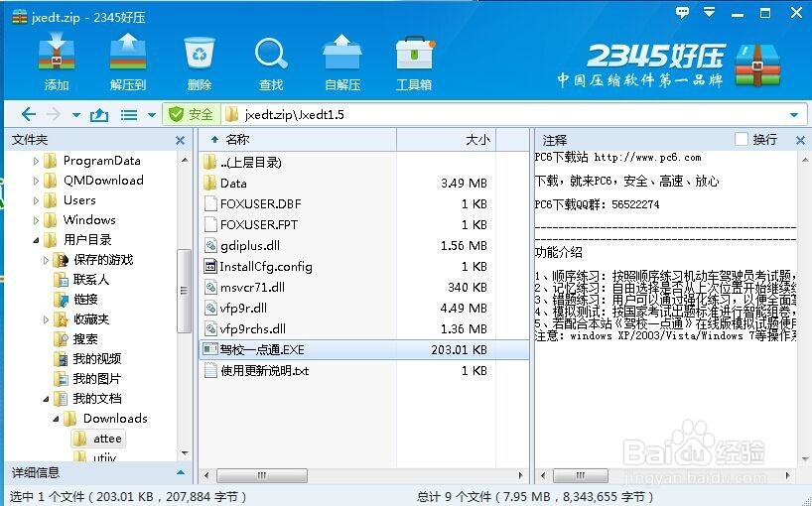Expand the Windows tree node
812x506 pixels.
click(36, 220)
